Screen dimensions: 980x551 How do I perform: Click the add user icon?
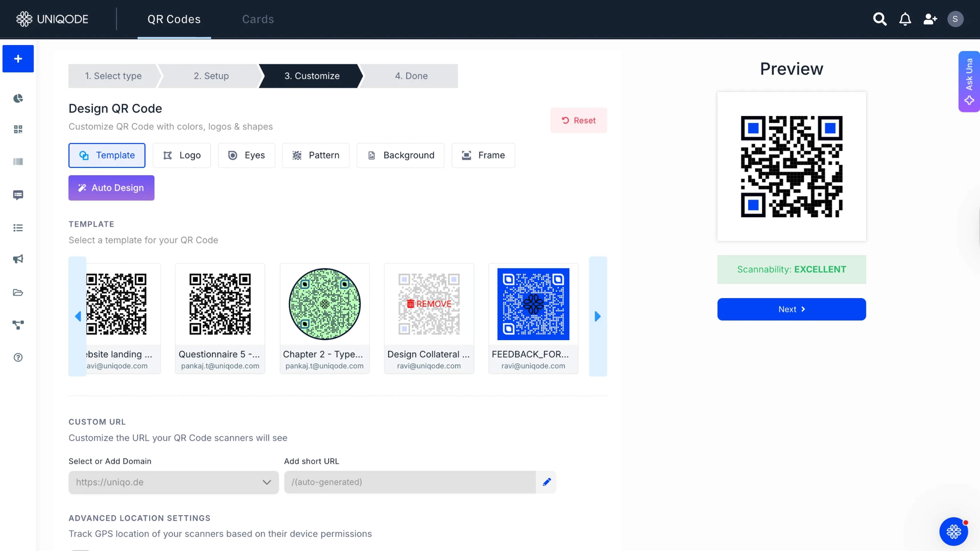(930, 19)
